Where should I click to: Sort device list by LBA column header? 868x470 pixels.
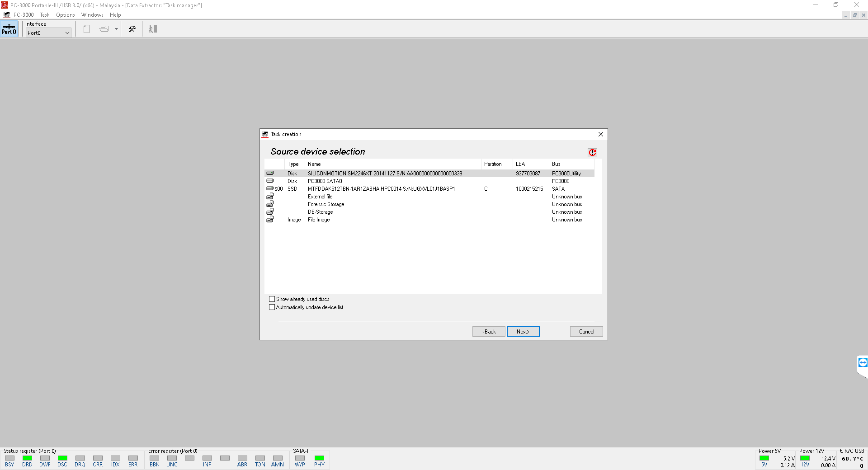click(x=520, y=164)
